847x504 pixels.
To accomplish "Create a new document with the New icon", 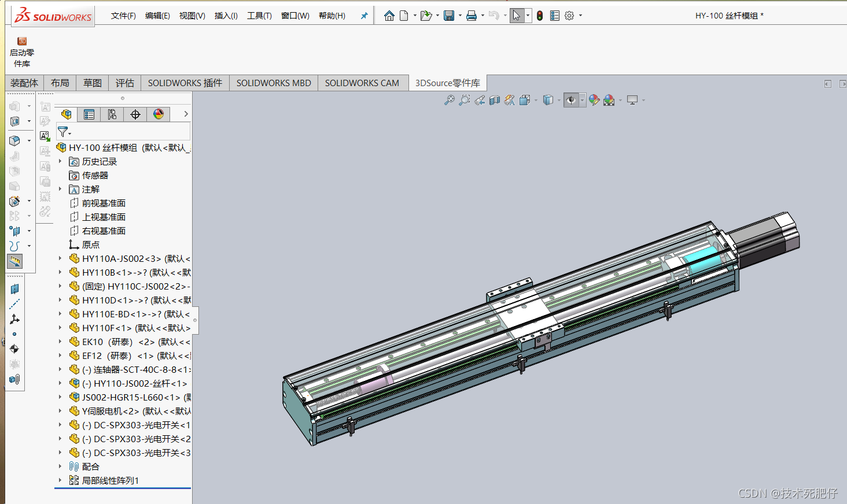I will pyautogui.click(x=404, y=16).
